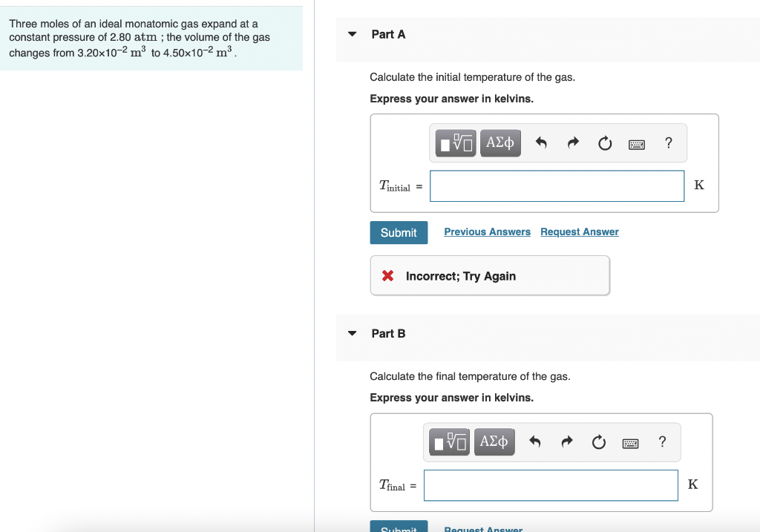Open the Part A header
Viewport: 760px width, 532px height.
[x=387, y=34]
